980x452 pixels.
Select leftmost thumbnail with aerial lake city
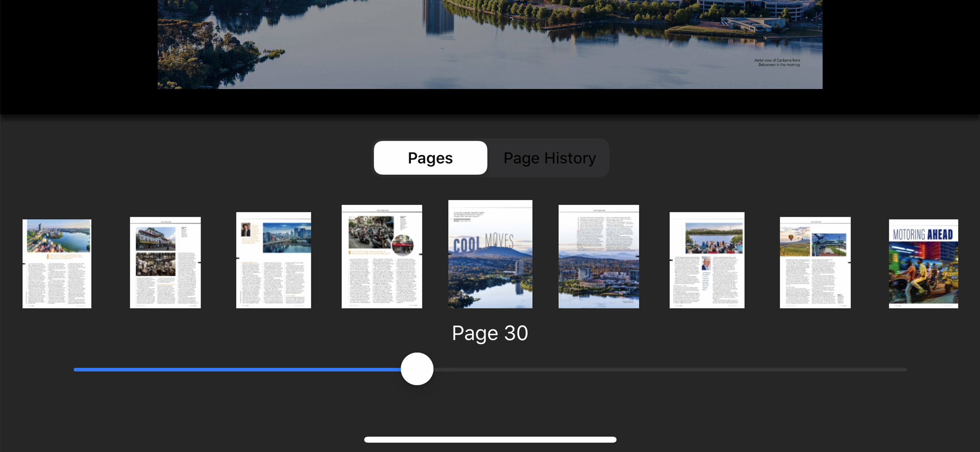57,263
